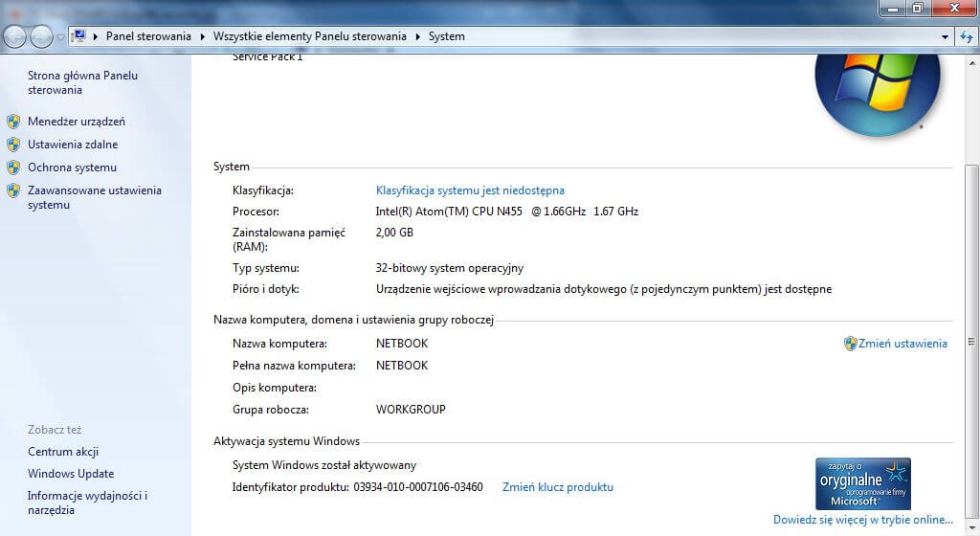Click the shield icon beside Zmień ustawienia
Viewport: 980px width, 536px height.
[850, 343]
